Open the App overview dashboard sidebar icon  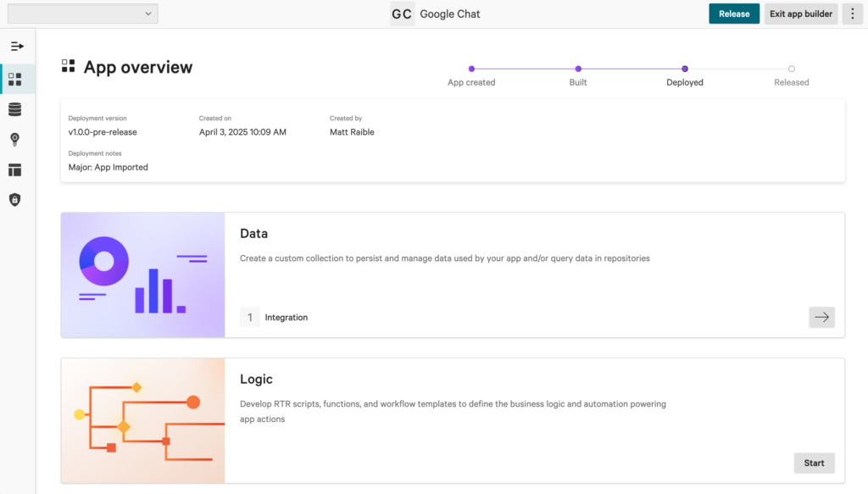pos(15,79)
